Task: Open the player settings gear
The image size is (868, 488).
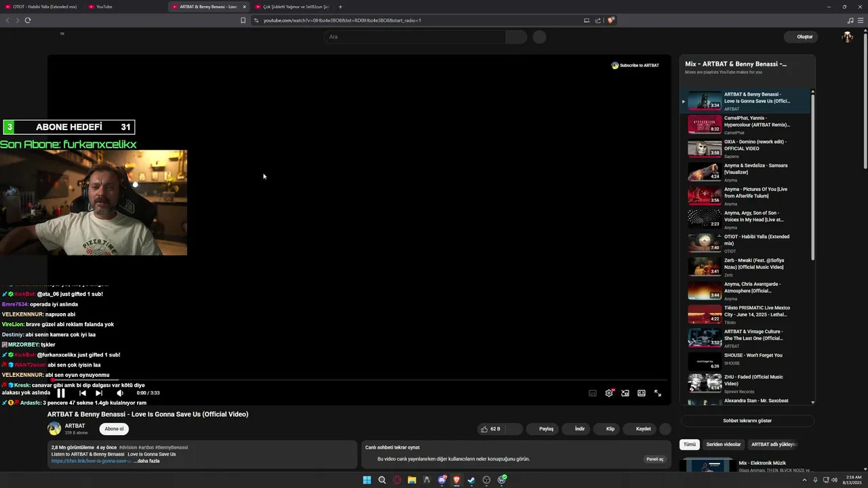Action: [609, 393]
